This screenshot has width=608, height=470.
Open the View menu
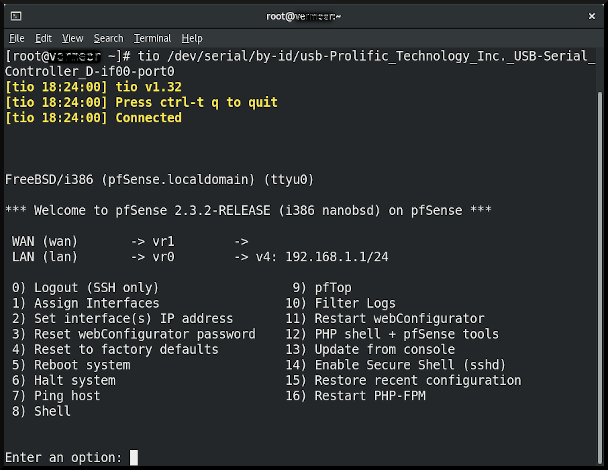point(72,38)
